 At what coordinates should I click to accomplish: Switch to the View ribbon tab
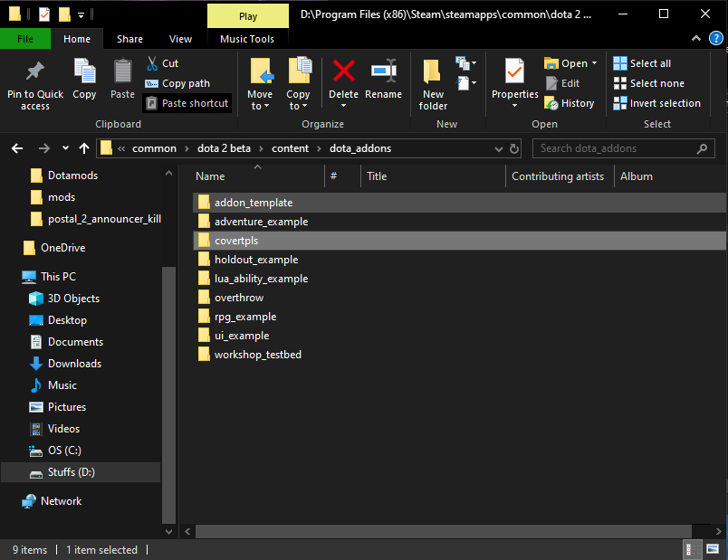coord(180,39)
